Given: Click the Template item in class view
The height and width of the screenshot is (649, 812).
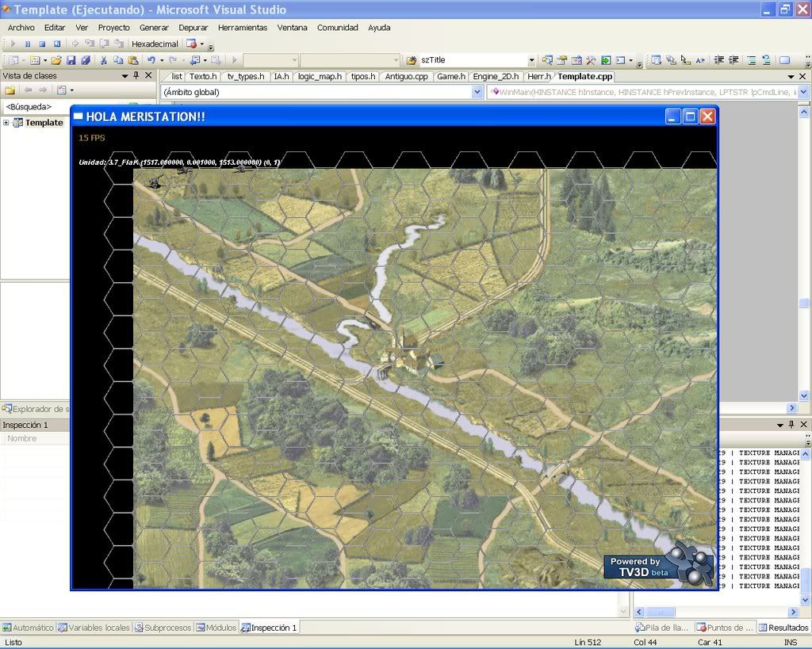Looking at the screenshot, I should 44,123.
